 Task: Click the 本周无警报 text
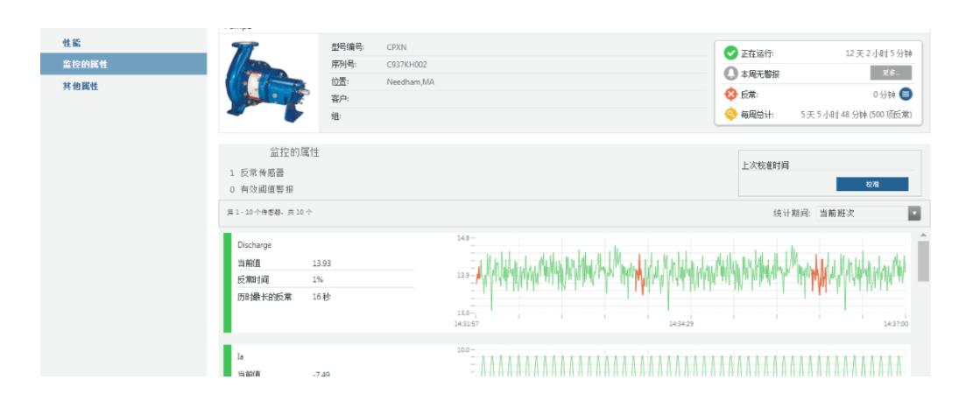[x=760, y=74]
